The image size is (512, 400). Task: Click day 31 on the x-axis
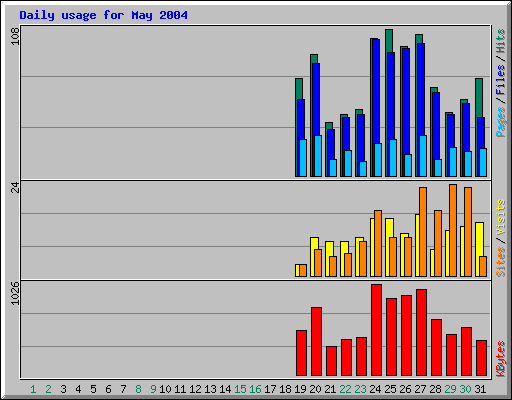tap(480, 389)
